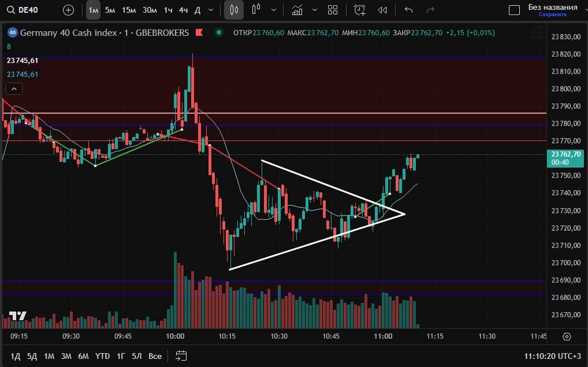The image size is (588, 367).
Task: Open the Indicators chart icon
Action: (x=297, y=10)
